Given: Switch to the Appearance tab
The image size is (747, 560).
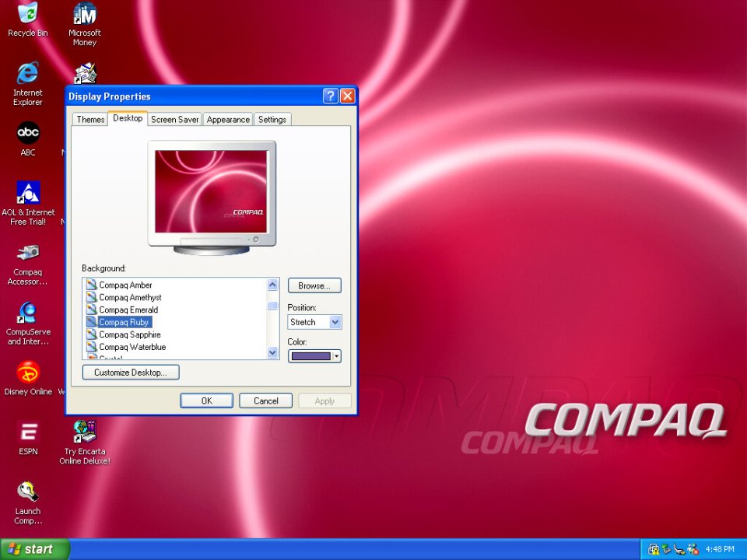Looking at the screenshot, I should [228, 120].
